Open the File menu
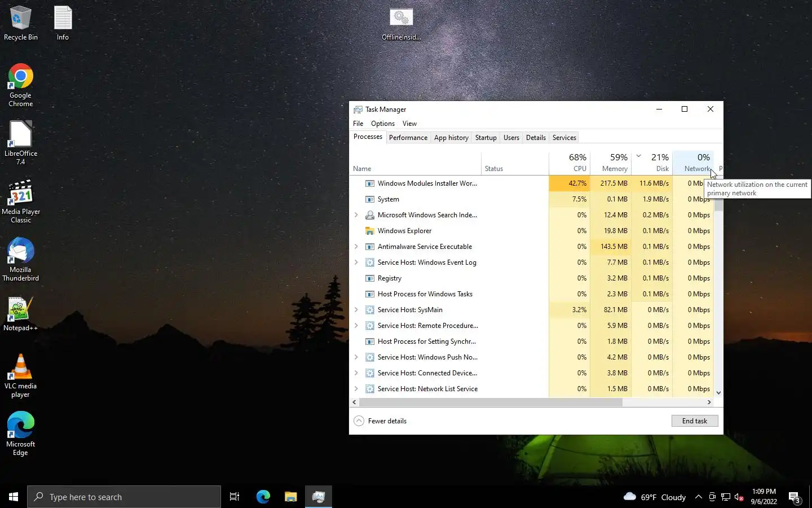 pyautogui.click(x=358, y=124)
